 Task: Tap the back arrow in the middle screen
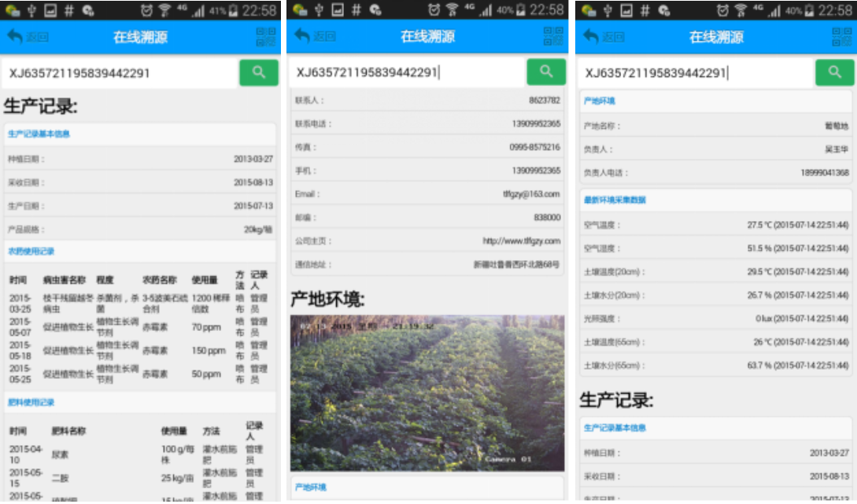pyautogui.click(x=302, y=36)
